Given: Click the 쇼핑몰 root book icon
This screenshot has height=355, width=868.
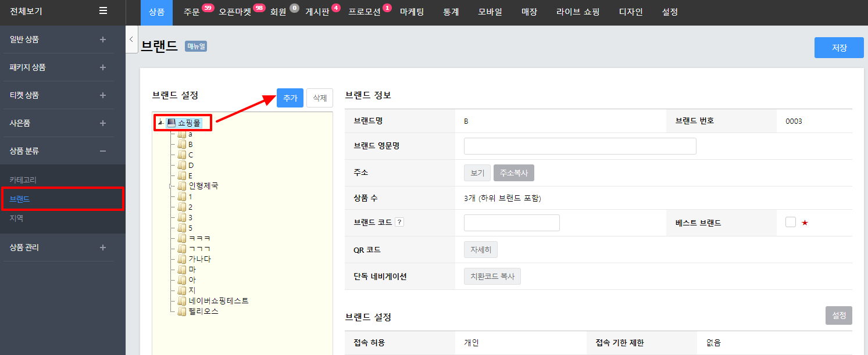Looking at the screenshot, I should pos(171,123).
